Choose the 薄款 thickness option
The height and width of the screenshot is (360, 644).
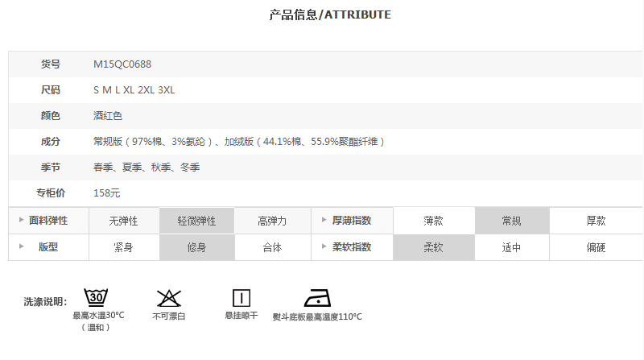point(433,221)
